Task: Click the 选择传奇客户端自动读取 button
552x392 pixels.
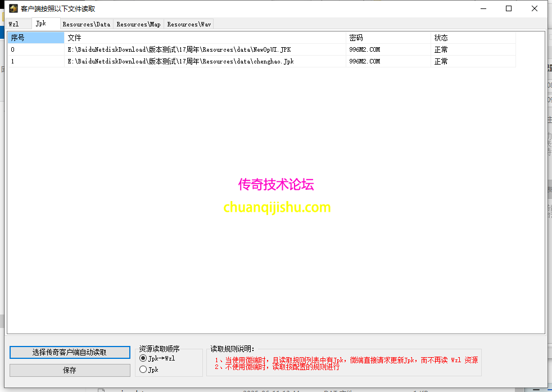Action: point(70,352)
